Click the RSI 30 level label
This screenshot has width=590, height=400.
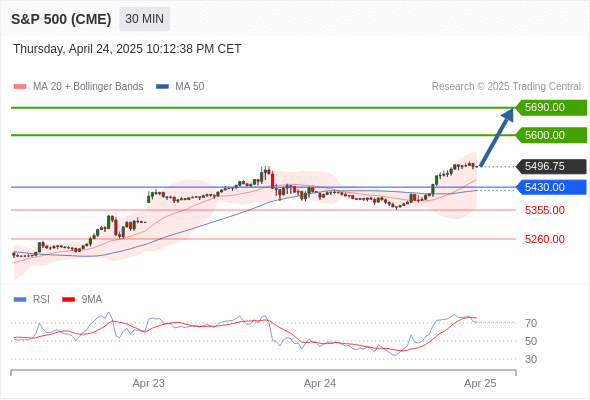(x=531, y=359)
